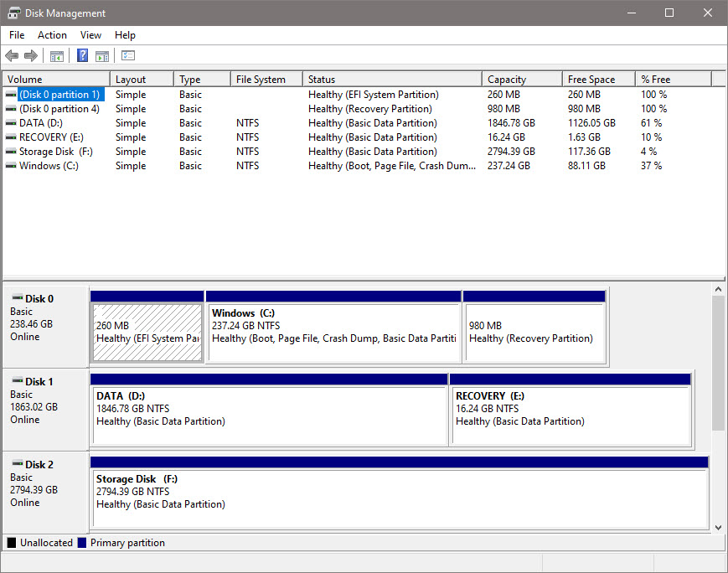Select the 'Storage Disk (F:)' volume name
The width and height of the screenshot is (728, 573).
coord(56,152)
